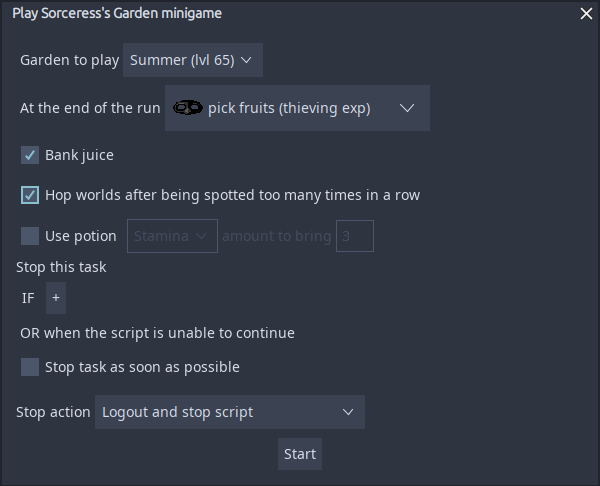Tick Stop task as soon as possible
The height and width of the screenshot is (486, 600).
coord(30,367)
